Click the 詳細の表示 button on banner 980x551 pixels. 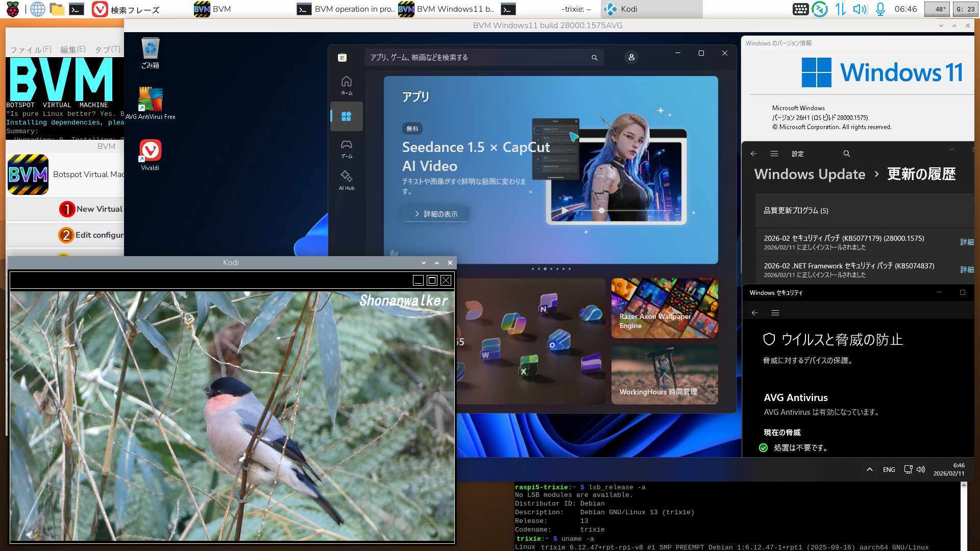[x=436, y=214]
